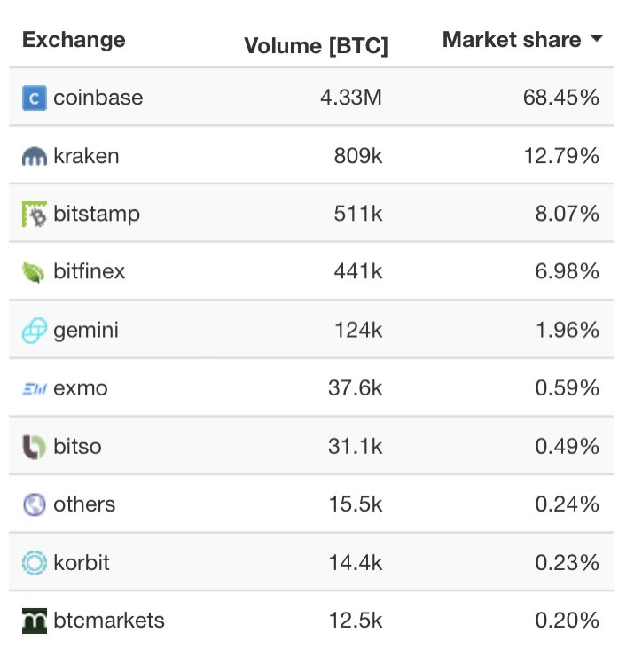Click the others globe icon

[x=35, y=504]
